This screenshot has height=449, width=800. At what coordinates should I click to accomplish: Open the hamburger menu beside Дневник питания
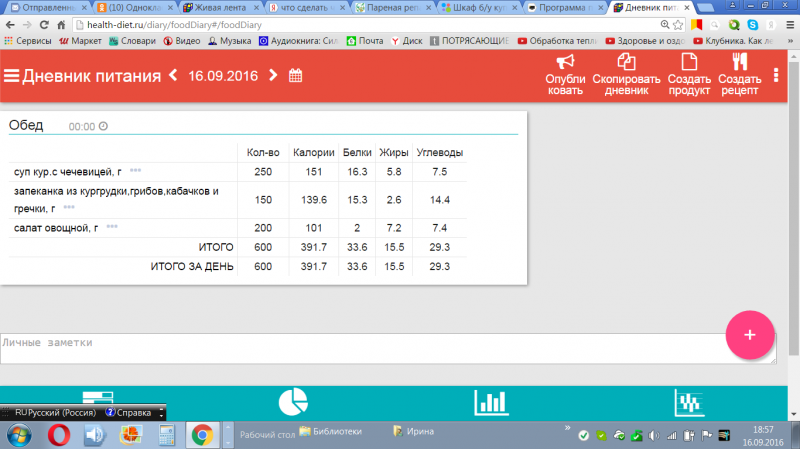(x=12, y=76)
